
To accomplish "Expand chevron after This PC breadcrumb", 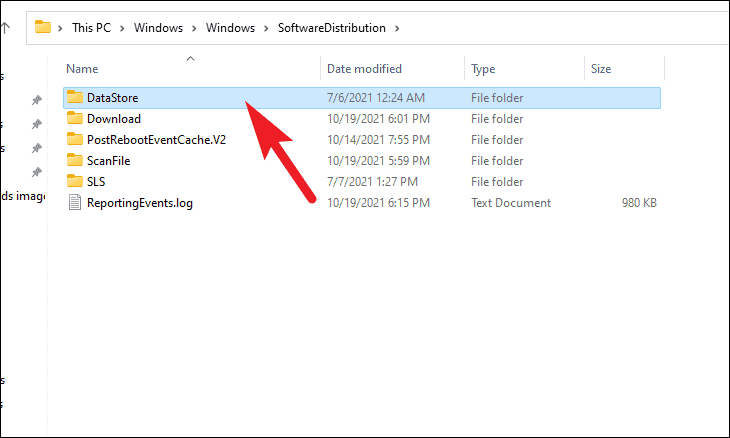I will (x=122, y=28).
